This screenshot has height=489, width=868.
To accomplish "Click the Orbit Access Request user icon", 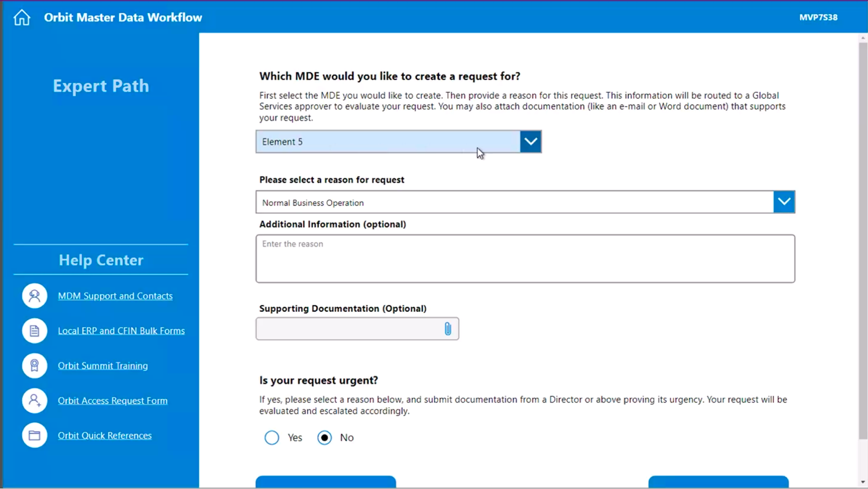I will (x=35, y=401).
